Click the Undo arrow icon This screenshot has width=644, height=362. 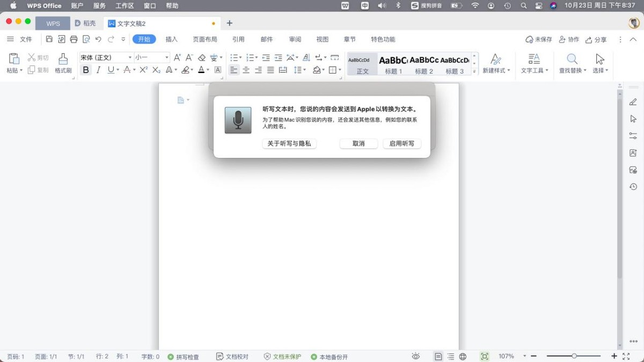(x=98, y=39)
